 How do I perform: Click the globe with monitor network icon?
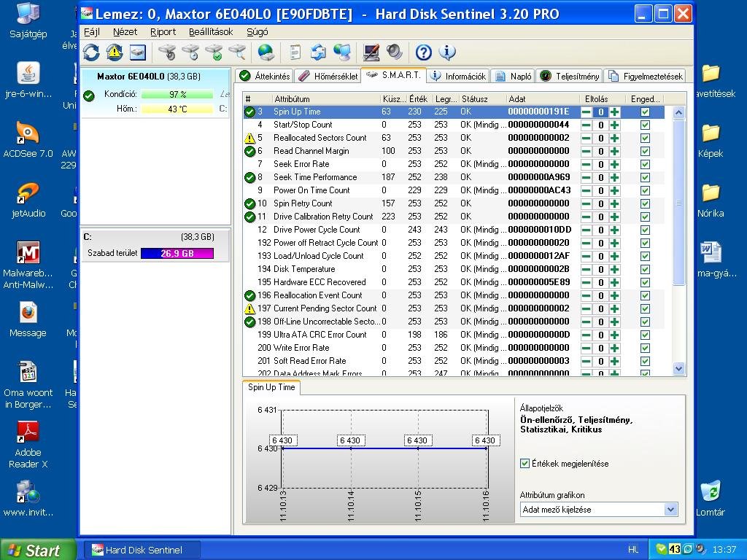[x=342, y=52]
